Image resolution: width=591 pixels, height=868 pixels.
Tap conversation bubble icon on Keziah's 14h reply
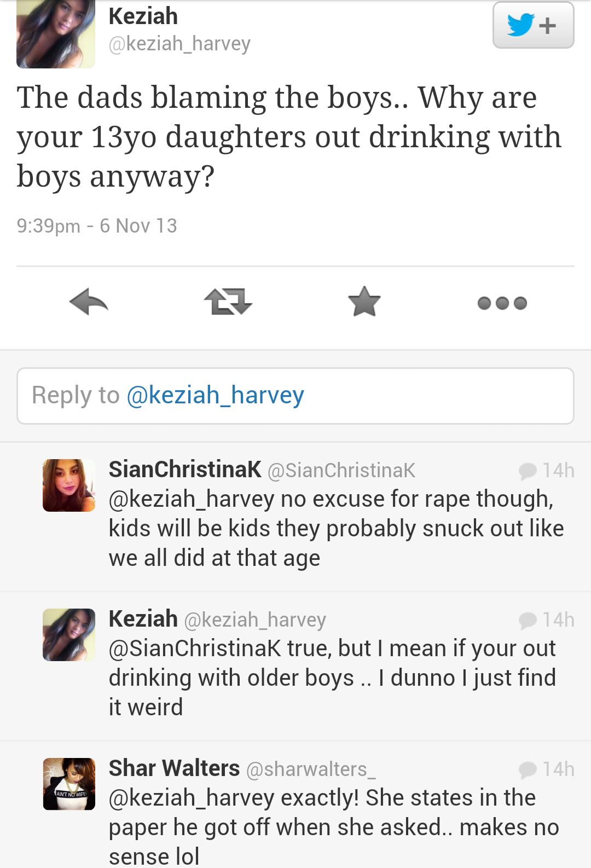tap(528, 620)
